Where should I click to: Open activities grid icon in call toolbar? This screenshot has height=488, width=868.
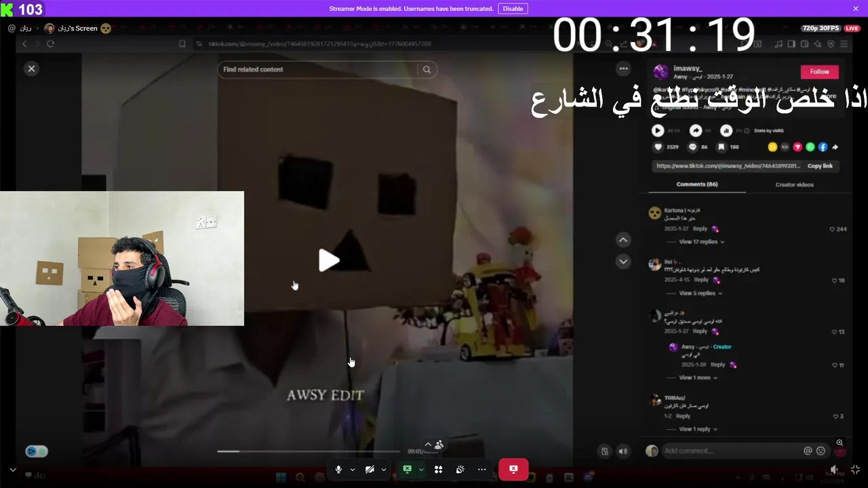(x=438, y=470)
